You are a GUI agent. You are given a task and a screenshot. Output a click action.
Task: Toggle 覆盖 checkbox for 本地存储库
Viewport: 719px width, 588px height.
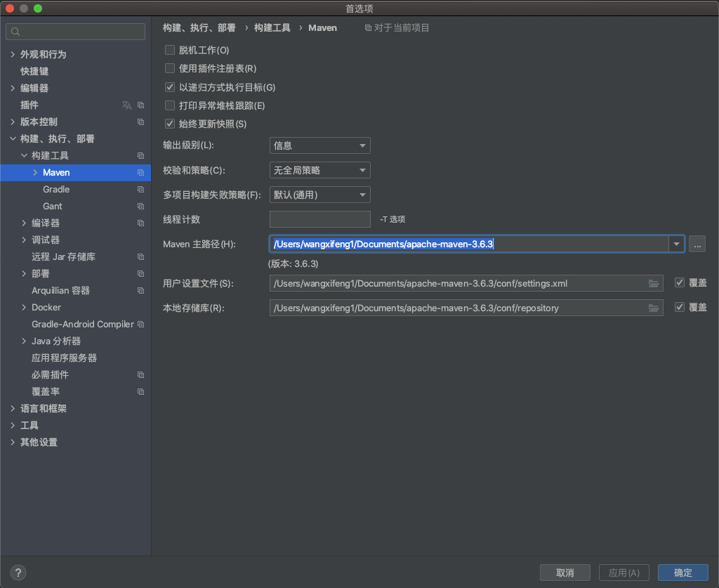pyautogui.click(x=680, y=307)
